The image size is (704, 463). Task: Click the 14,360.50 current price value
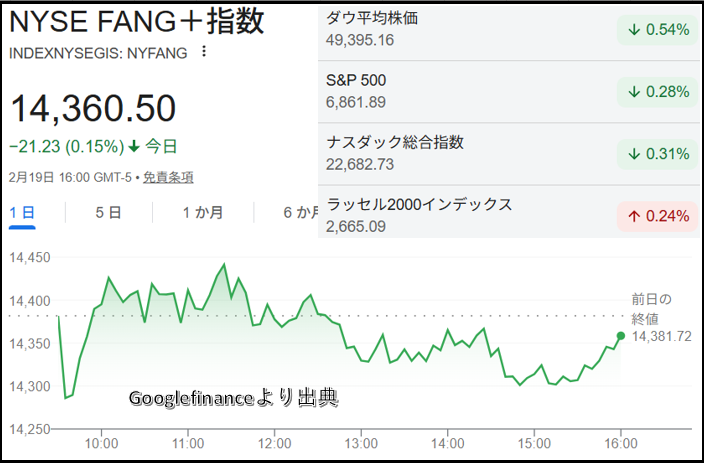click(92, 108)
